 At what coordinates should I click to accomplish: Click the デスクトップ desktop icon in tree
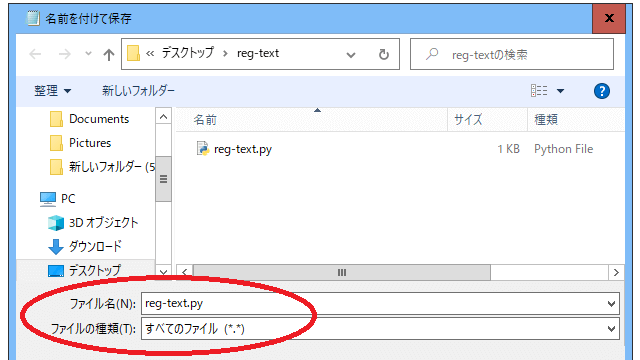(x=56, y=271)
